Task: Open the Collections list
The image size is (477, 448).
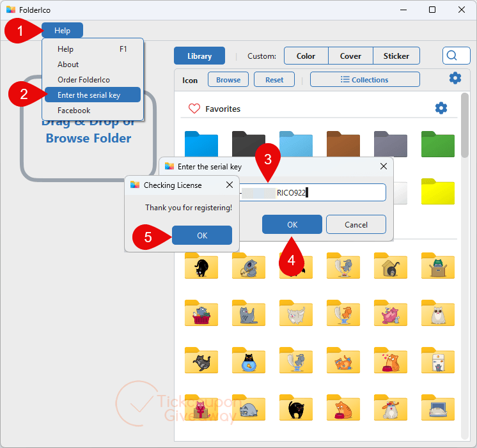Action: click(x=364, y=80)
